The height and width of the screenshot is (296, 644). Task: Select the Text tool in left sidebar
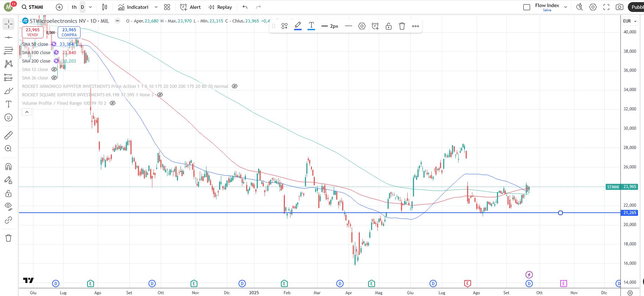pos(8,104)
